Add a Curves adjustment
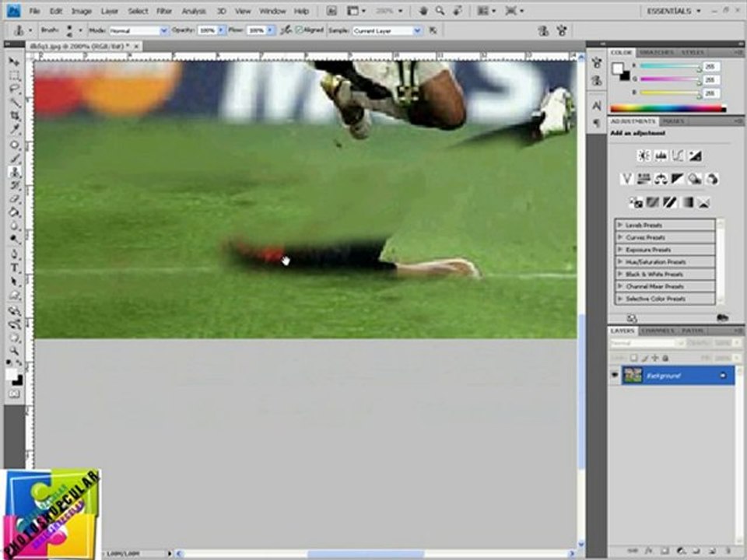The height and width of the screenshot is (560, 747). (x=678, y=156)
